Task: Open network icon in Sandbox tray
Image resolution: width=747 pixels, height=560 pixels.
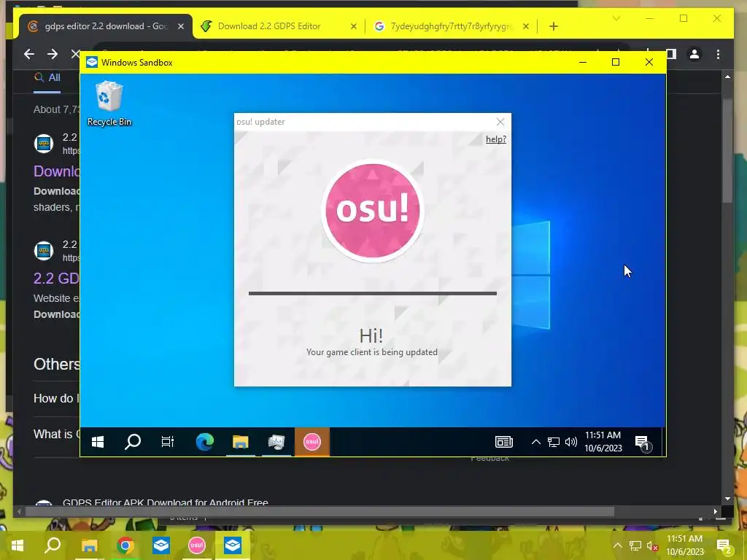Action: click(554, 442)
